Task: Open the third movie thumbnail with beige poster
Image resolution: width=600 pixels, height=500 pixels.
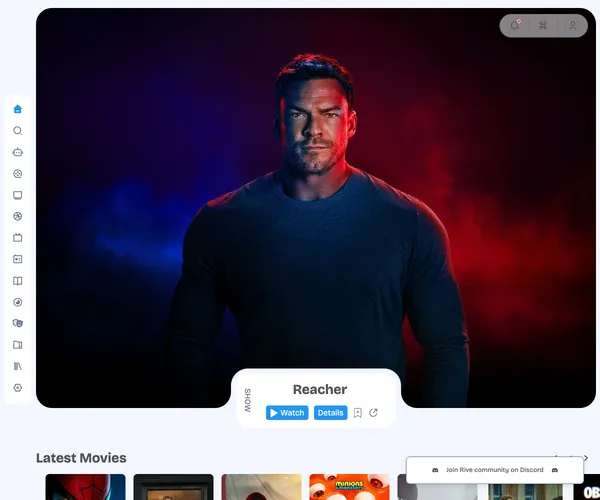Action: (261, 487)
